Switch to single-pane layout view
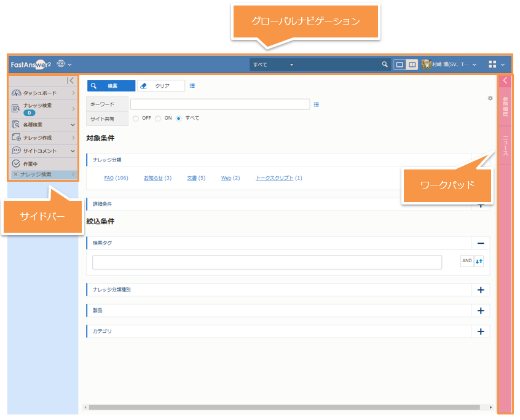Image resolution: width=520 pixels, height=420 pixels. pos(400,64)
